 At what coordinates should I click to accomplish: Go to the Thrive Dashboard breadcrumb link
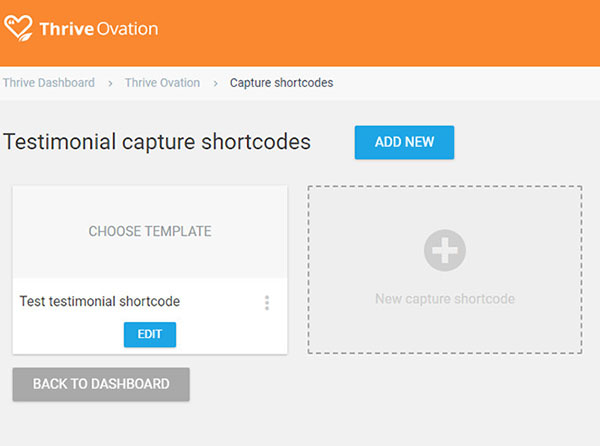(48, 83)
